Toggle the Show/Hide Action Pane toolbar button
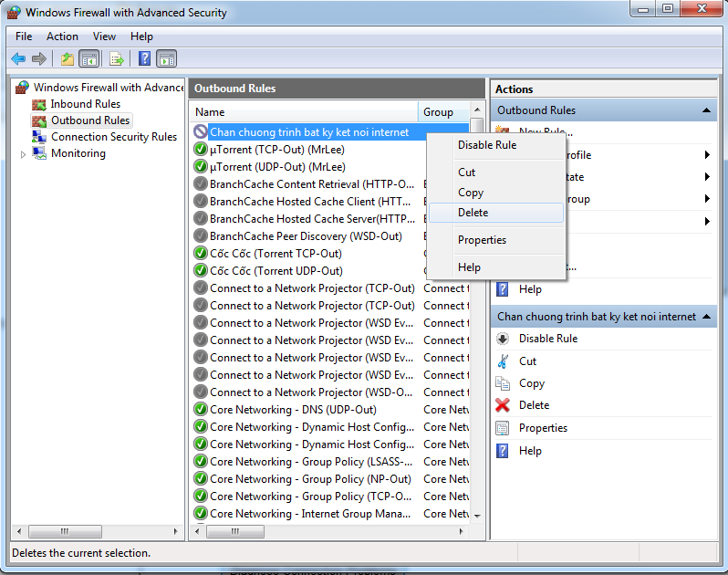 (167, 59)
